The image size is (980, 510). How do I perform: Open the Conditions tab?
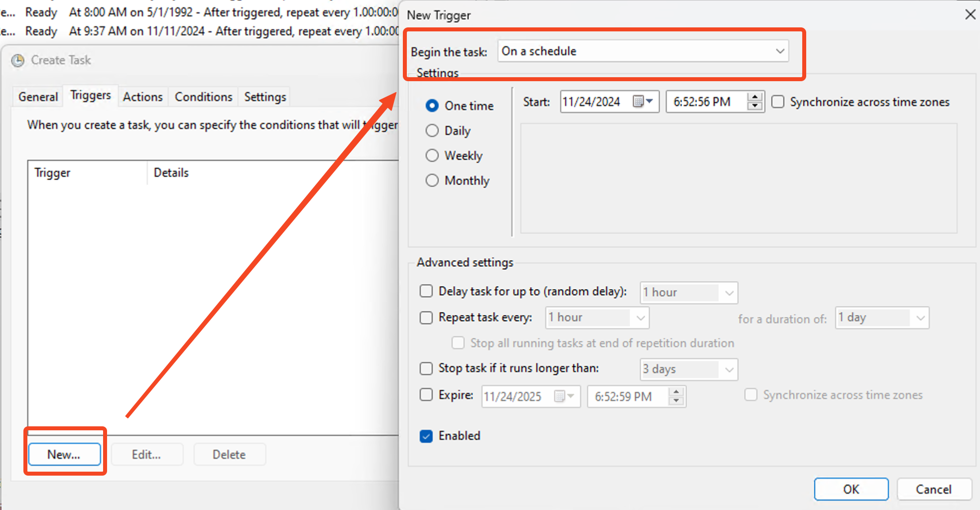pos(203,97)
